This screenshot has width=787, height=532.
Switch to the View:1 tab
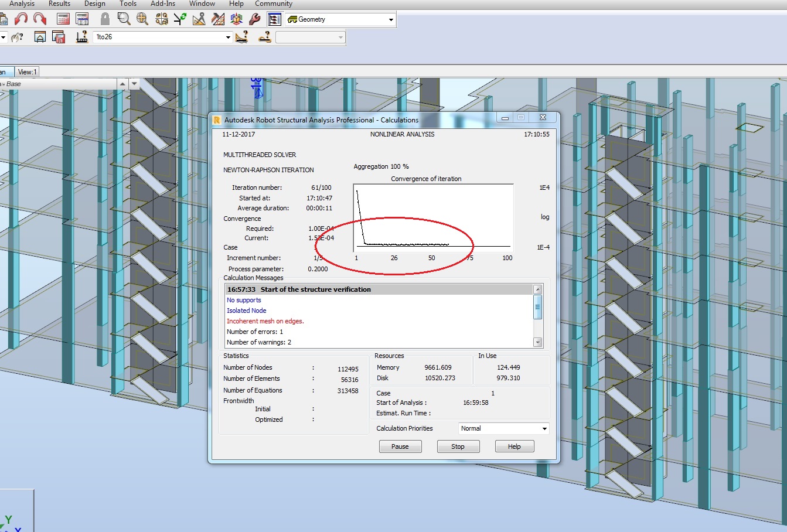[26, 71]
